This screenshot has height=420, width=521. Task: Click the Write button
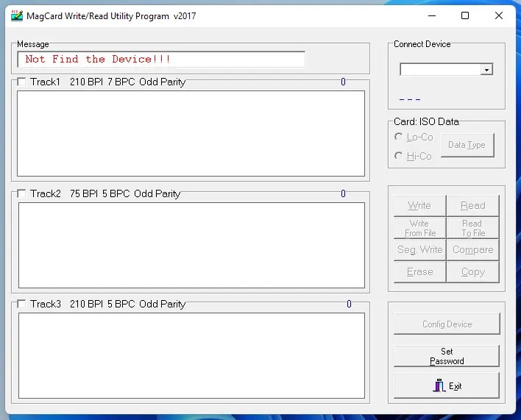(x=419, y=205)
